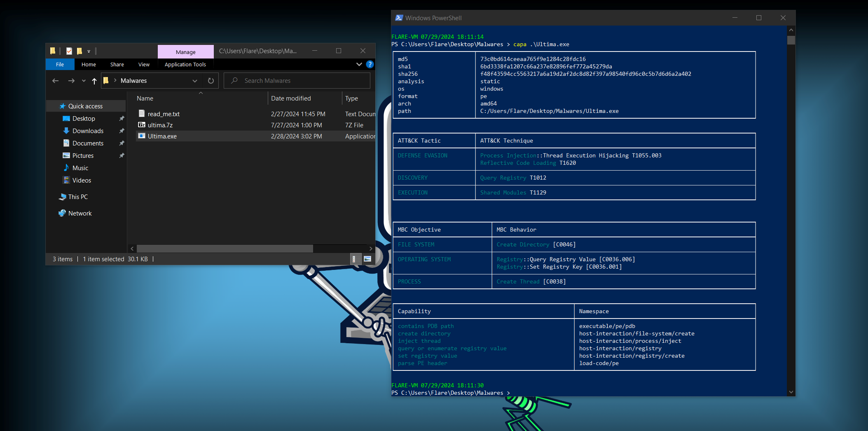Screen dimensions: 868x431
Task: Click the Back arrow in File Explorer
Action: pos(55,81)
